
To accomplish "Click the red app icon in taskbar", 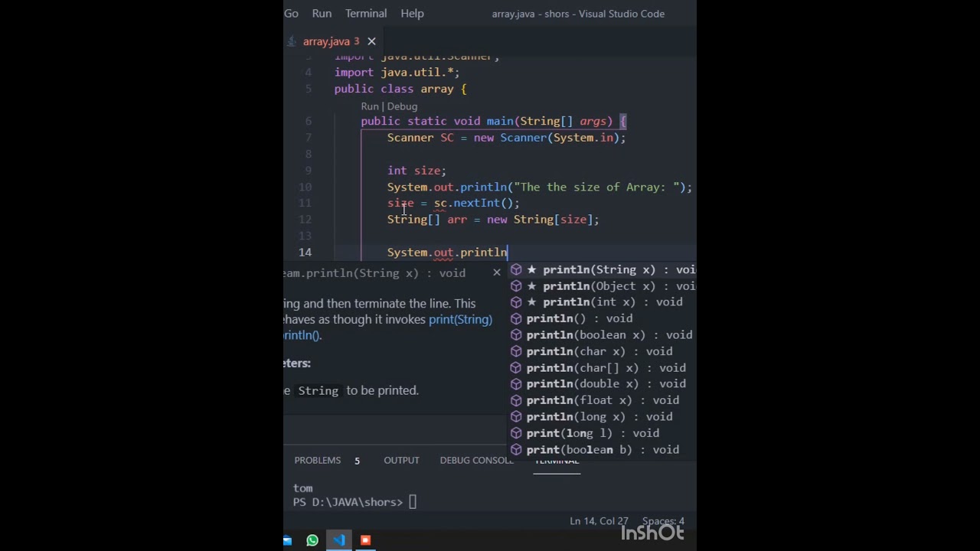I will (365, 540).
